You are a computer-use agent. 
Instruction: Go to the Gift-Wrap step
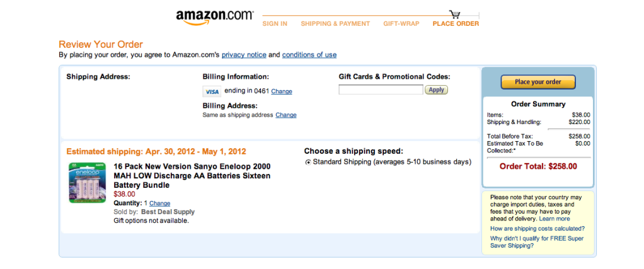click(x=401, y=24)
